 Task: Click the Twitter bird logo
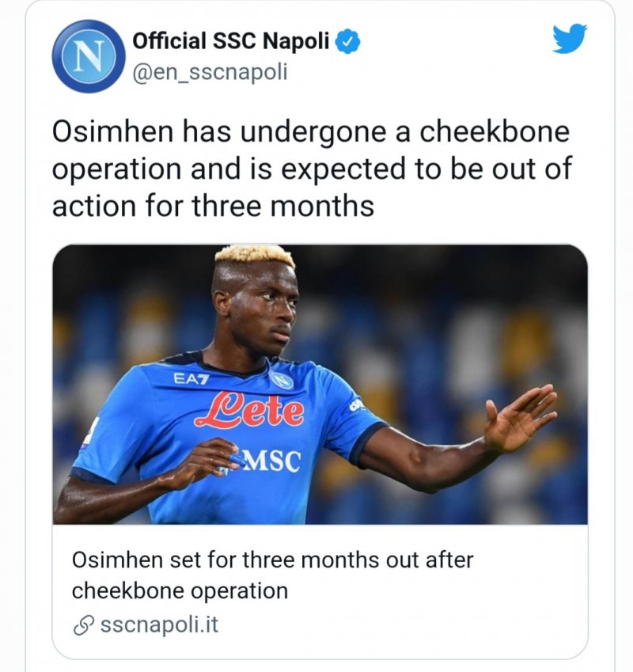tap(570, 38)
